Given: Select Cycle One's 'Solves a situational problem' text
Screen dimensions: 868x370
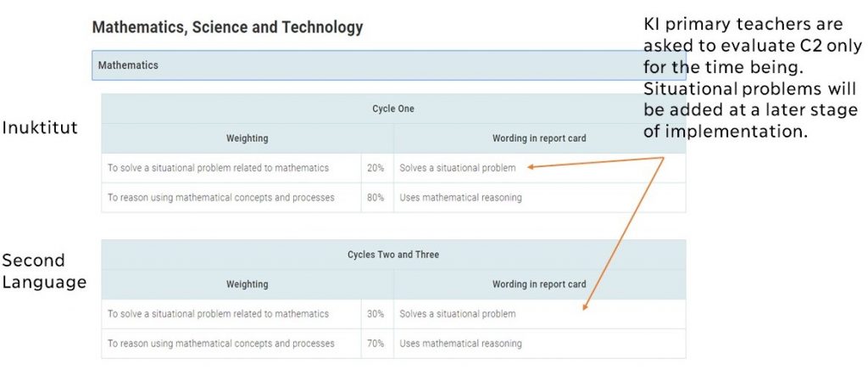Looking at the screenshot, I should [x=458, y=168].
